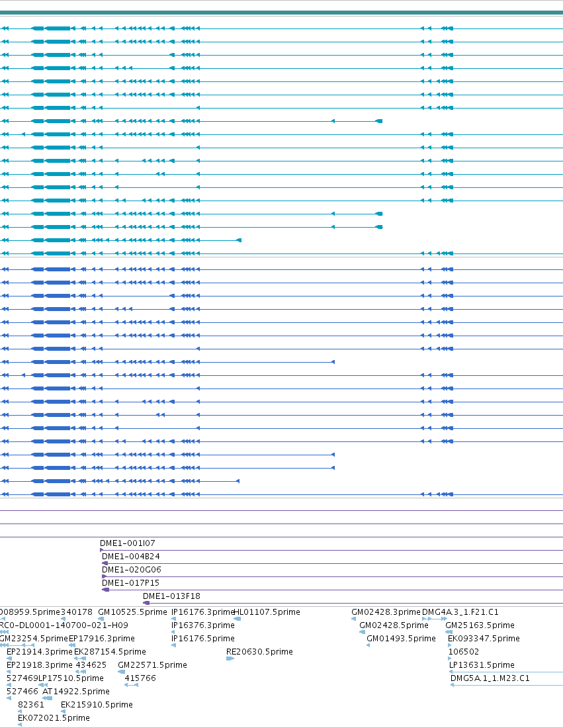Open the LP13631.5prime EST label
The height and width of the screenshot is (728, 563).
[x=482, y=665]
